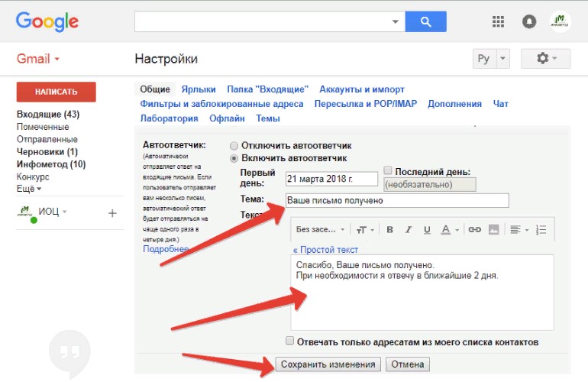Viewport: 588px width, 382px height.
Task: Check reply only to my contacts
Action: point(289,341)
